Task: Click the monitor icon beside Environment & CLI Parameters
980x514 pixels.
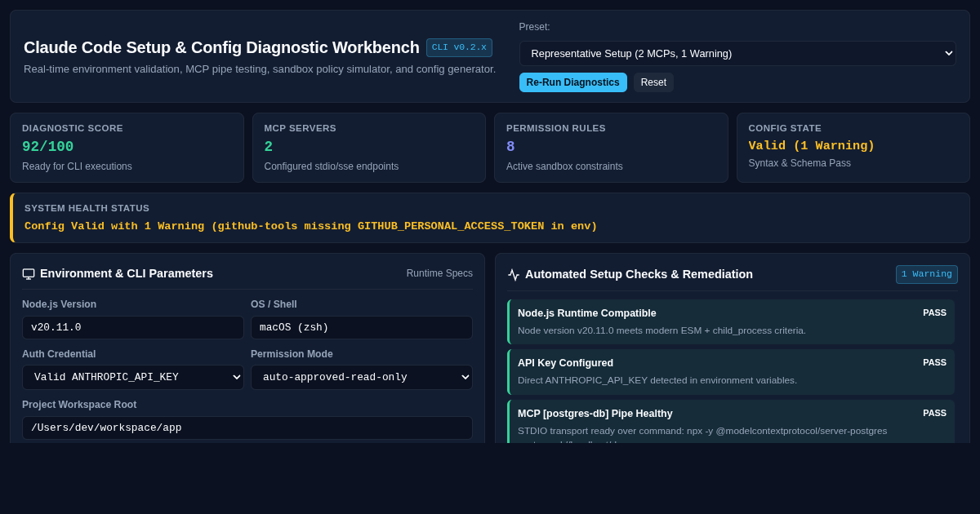Action: coord(29,273)
